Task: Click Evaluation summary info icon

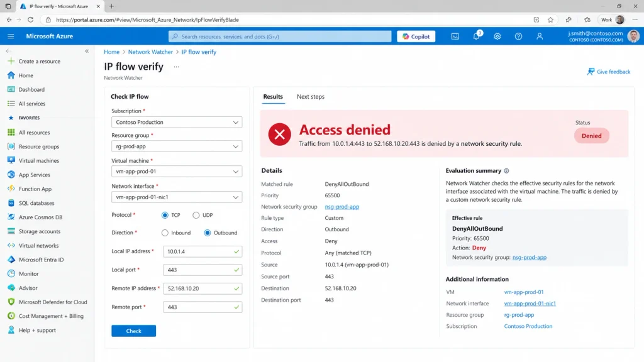Action: (x=506, y=171)
